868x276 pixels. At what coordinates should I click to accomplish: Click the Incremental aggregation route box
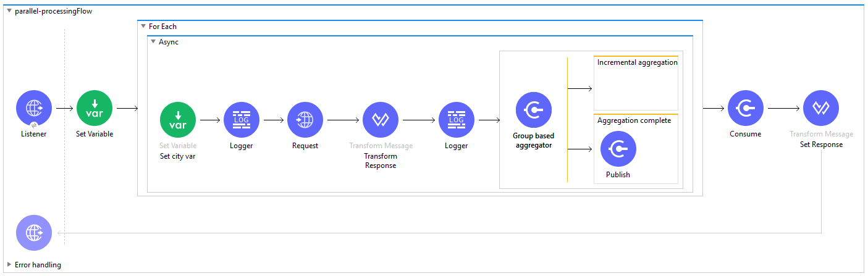[x=636, y=83]
